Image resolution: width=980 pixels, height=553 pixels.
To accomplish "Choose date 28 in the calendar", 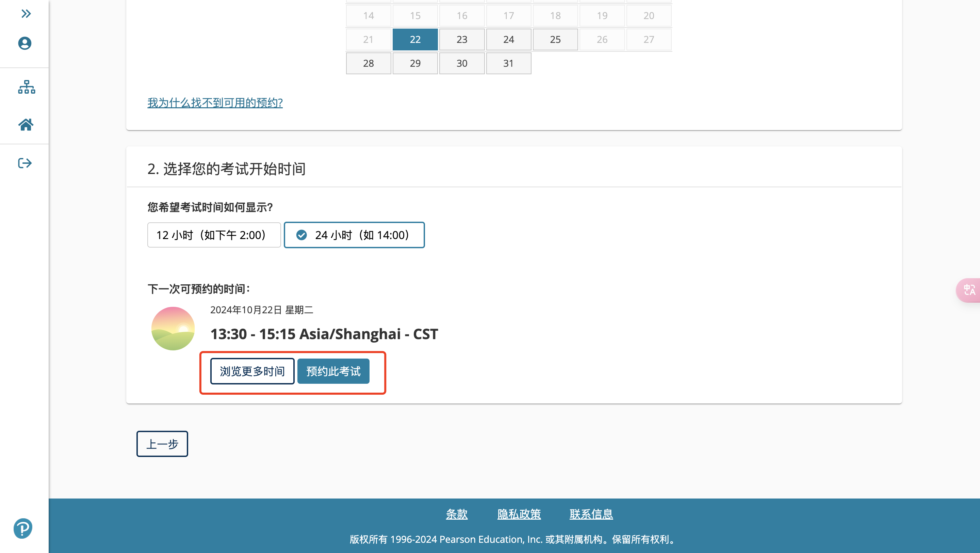I will click(x=368, y=63).
